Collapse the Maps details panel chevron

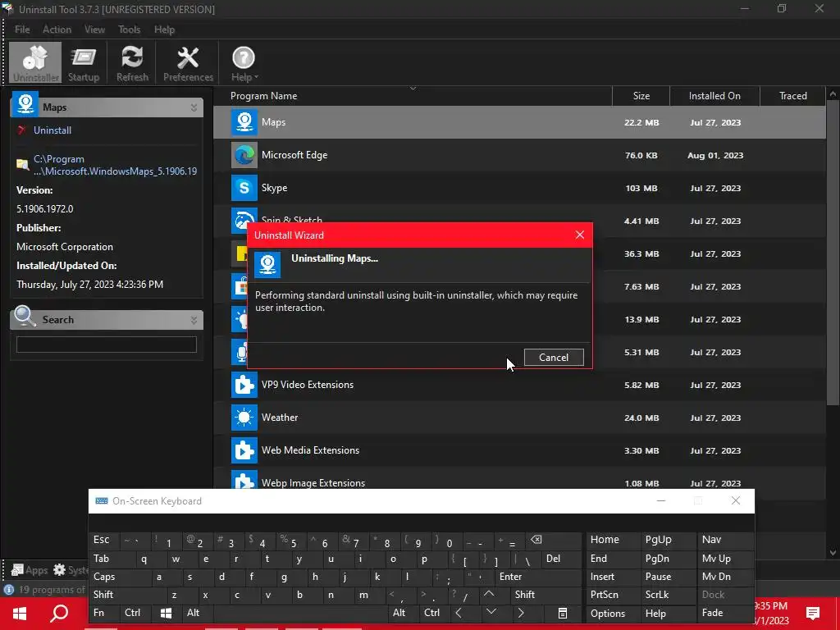click(x=194, y=107)
